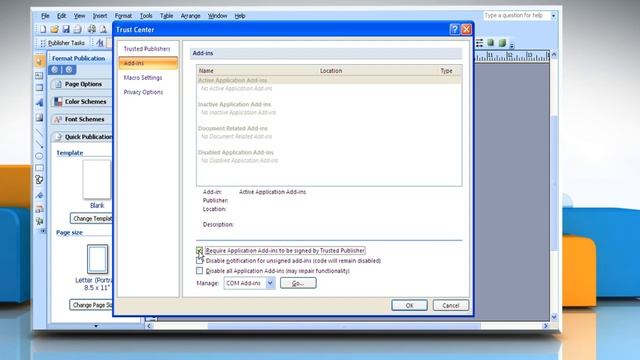Click the back arrow in Format Publication pane
This screenshot has width=640, height=360.
tap(55, 70)
